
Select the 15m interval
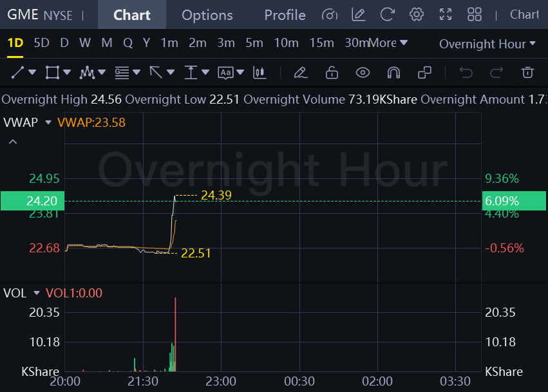[321, 43]
